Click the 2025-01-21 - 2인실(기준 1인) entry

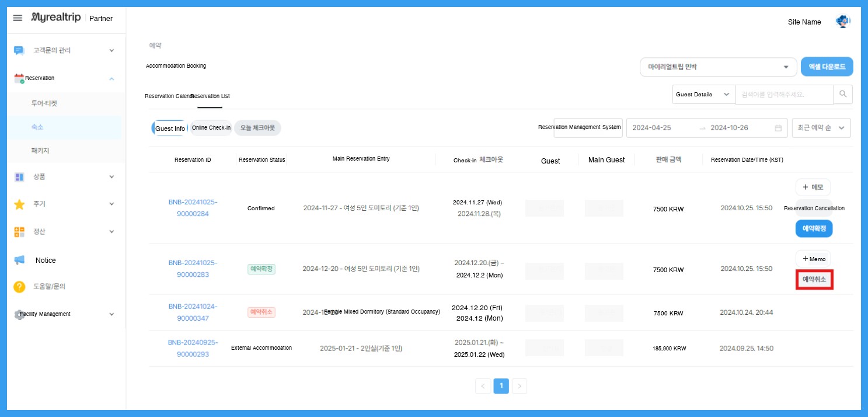point(361,349)
